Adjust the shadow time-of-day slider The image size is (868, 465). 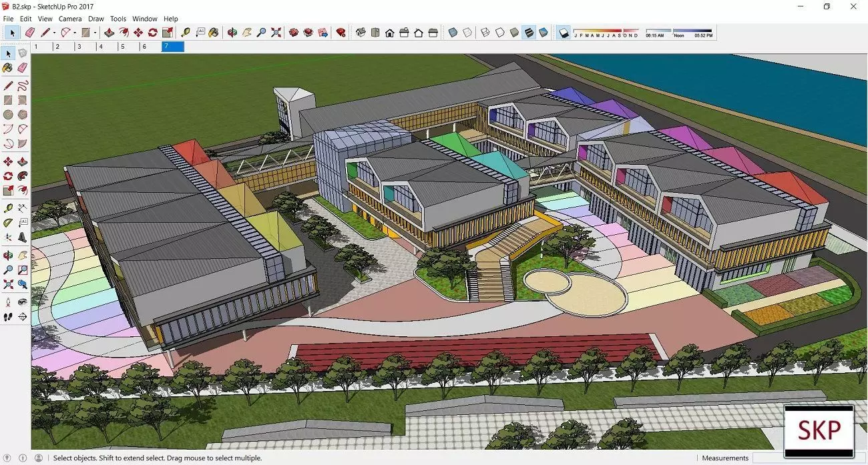tap(679, 32)
